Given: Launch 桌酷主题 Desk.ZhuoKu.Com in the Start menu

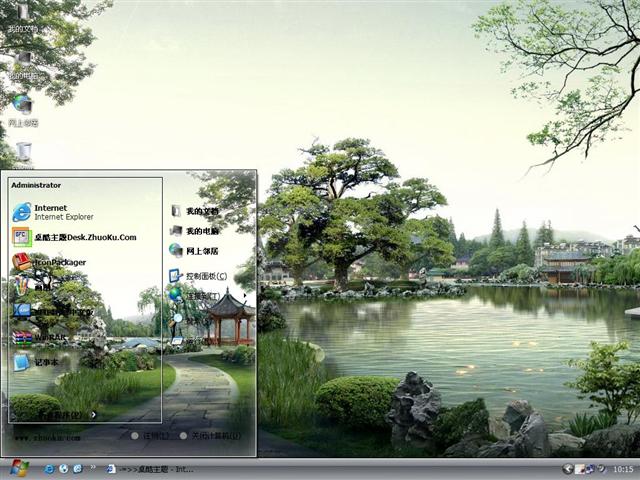Looking at the screenshot, I should tap(74, 237).
